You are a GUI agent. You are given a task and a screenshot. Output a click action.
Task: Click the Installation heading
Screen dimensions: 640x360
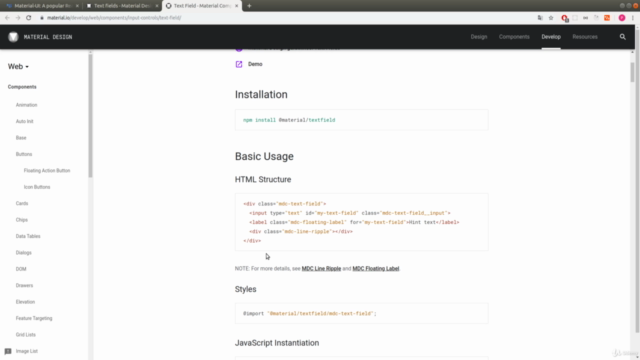(x=261, y=94)
